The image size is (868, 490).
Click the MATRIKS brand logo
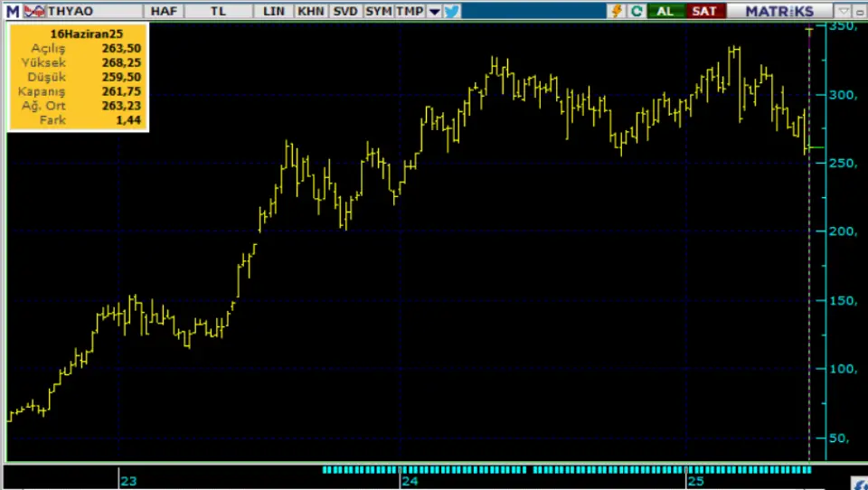pos(778,11)
